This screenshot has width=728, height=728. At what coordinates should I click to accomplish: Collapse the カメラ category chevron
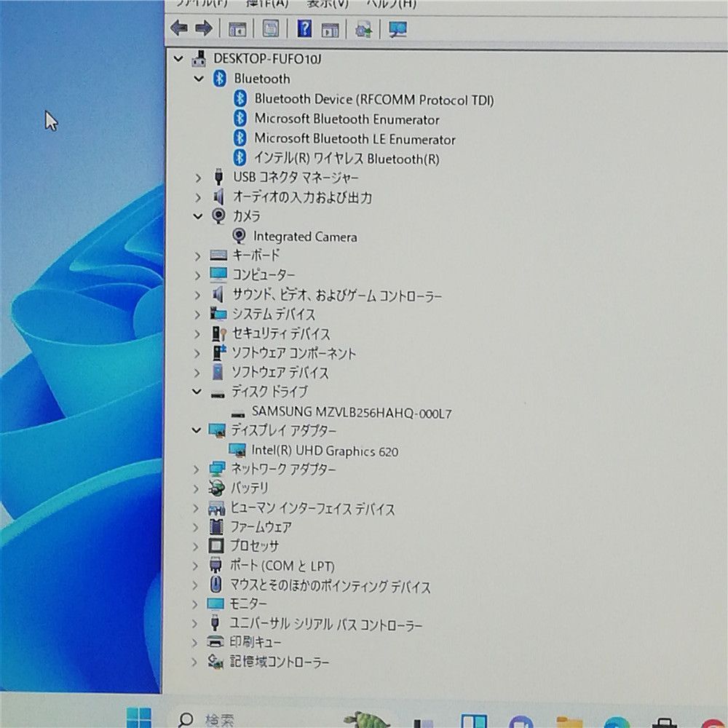click(198, 216)
